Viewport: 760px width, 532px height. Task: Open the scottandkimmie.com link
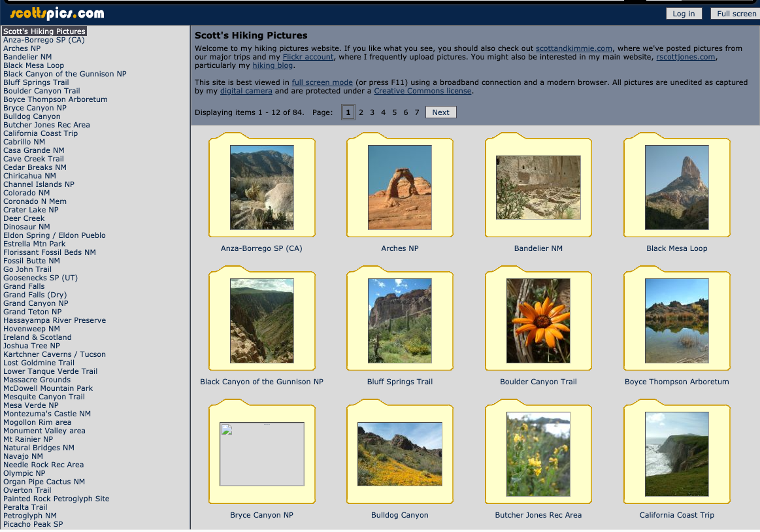(x=574, y=48)
